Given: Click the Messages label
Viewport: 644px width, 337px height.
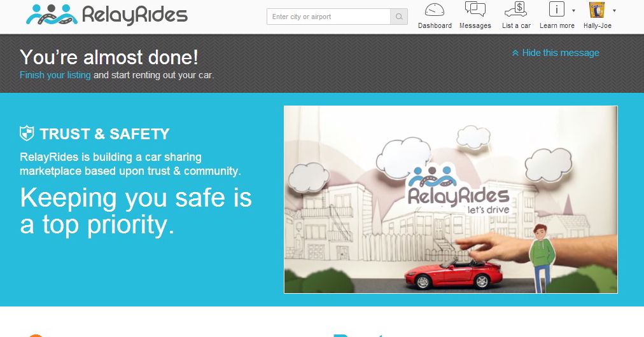Looking at the screenshot, I should tap(475, 25).
